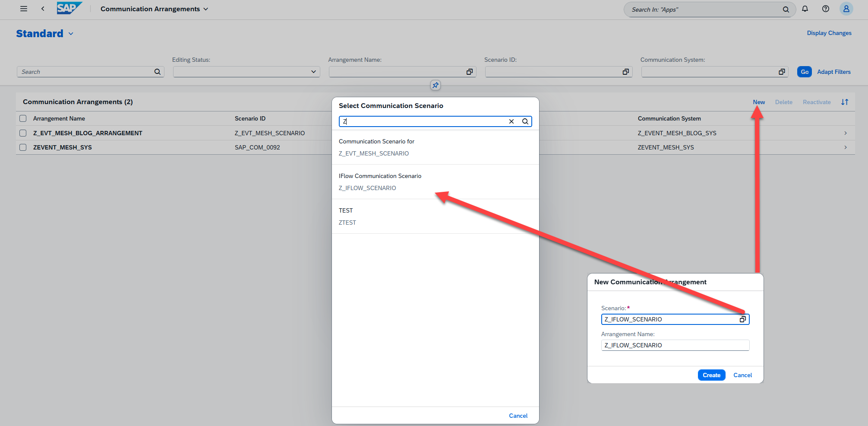The height and width of the screenshot is (426, 868).
Task: Expand the Communication Arrangements title menu
Action: (206, 9)
